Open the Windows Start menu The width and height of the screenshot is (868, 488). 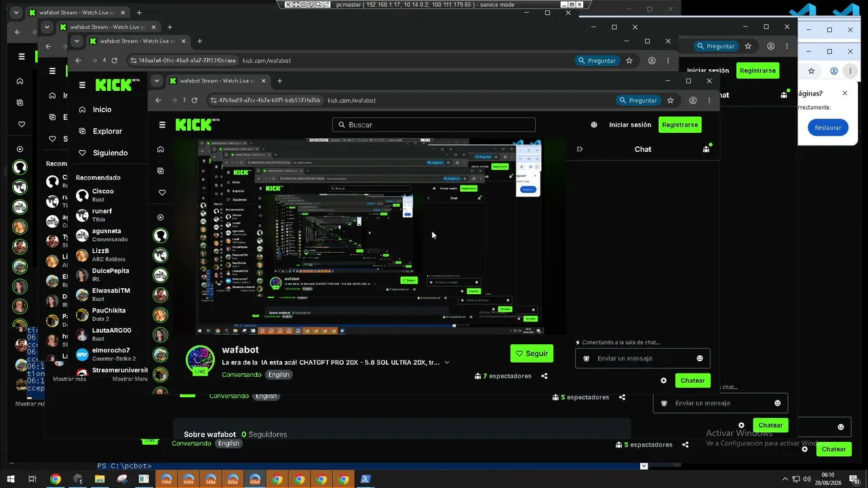pyautogui.click(x=10, y=479)
